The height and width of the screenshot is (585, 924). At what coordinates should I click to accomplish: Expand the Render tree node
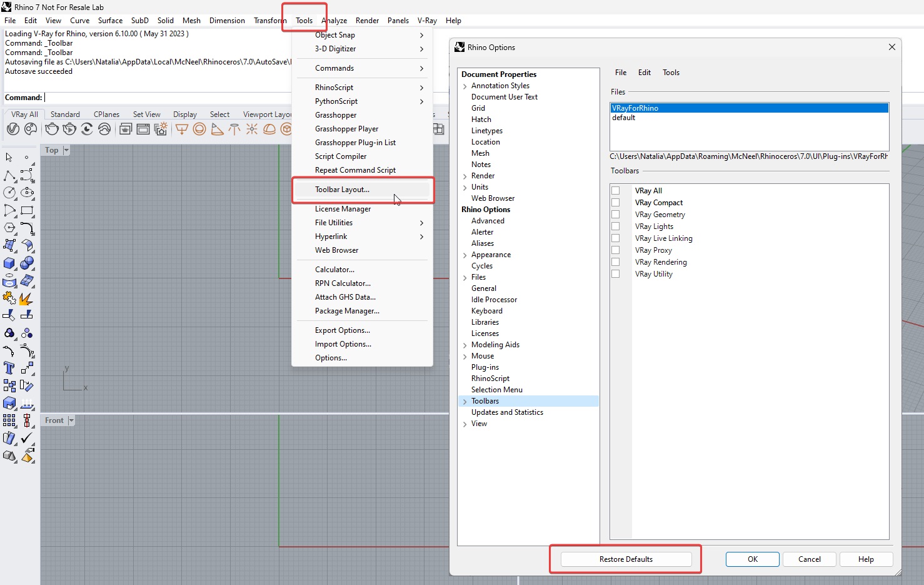point(465,176)
